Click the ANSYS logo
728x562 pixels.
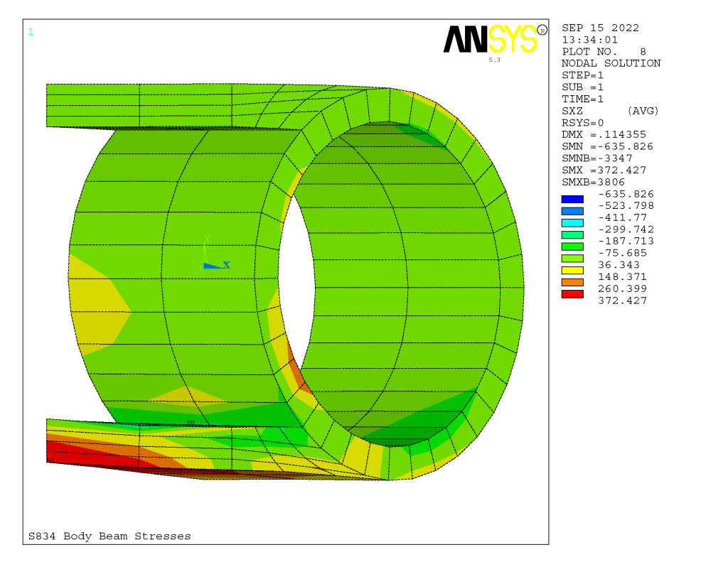coord(490,39)
